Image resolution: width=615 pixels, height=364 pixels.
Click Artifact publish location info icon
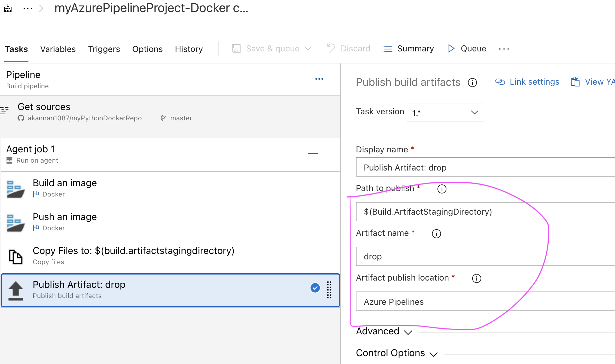[476, 278]
